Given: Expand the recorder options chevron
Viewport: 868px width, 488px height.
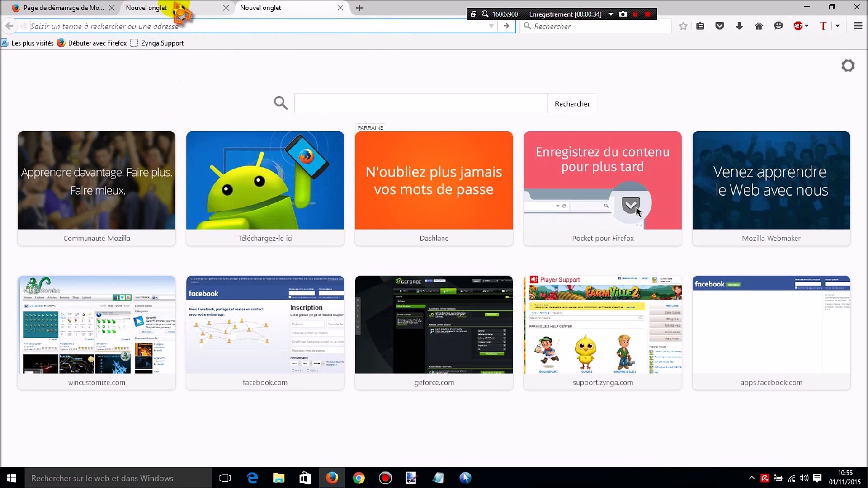Looking at the screenshot, I should click(611, 14).
